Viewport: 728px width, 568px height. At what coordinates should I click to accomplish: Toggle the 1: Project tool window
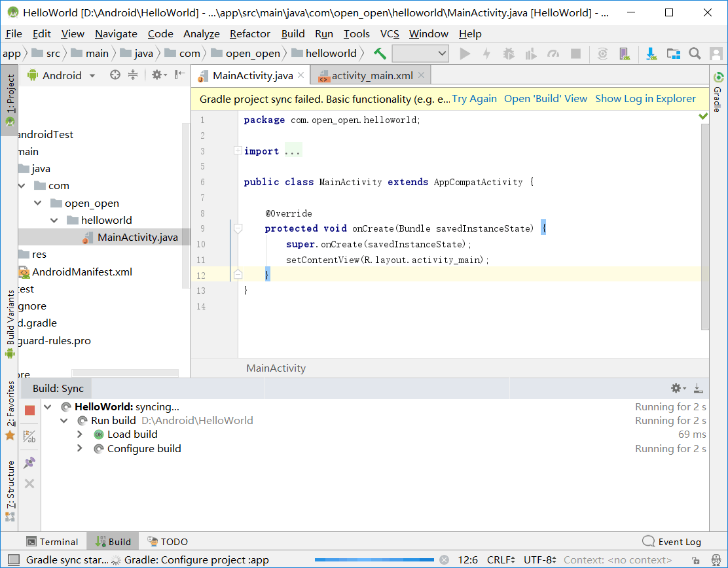tap(10, 100)
